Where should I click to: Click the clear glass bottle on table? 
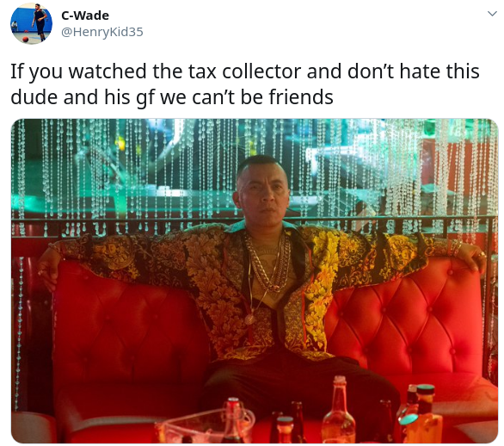click(338, 410)
